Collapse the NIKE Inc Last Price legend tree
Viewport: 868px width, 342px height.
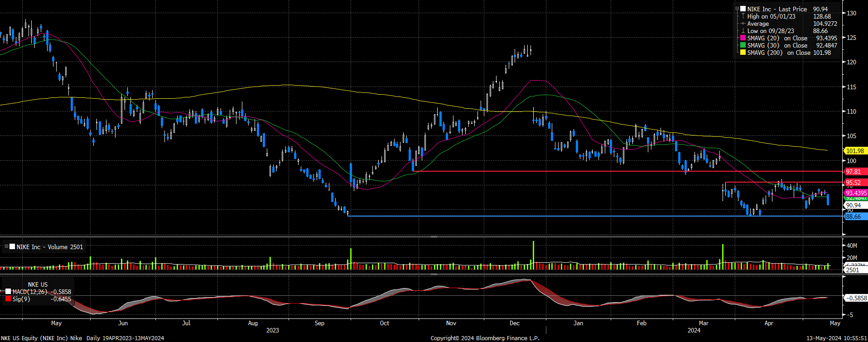click(x=738, y=9)
